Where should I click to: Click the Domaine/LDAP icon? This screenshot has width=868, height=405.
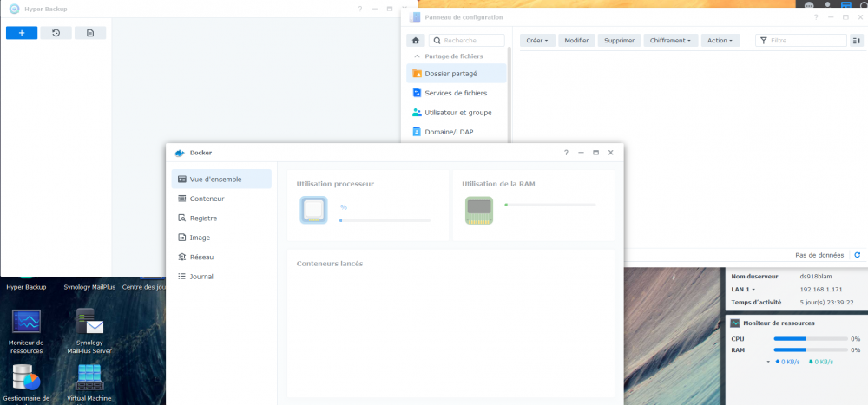tap(417, 132)
